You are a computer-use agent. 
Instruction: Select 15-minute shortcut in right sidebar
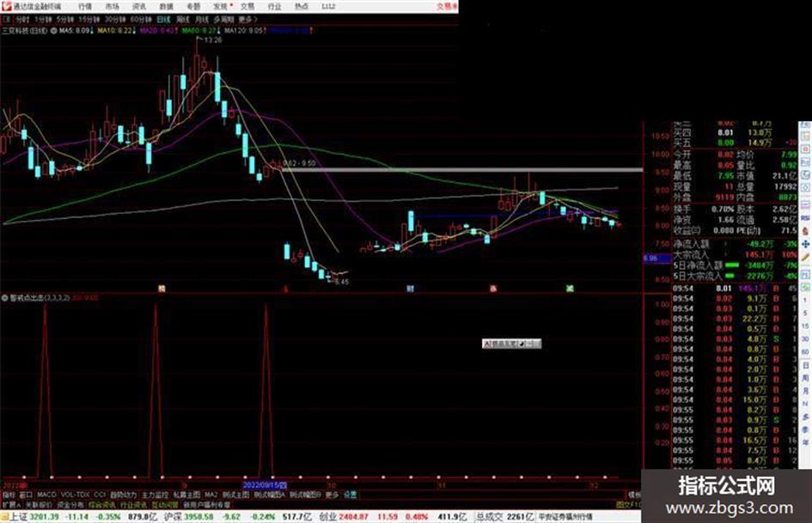(x=805, y=326)
